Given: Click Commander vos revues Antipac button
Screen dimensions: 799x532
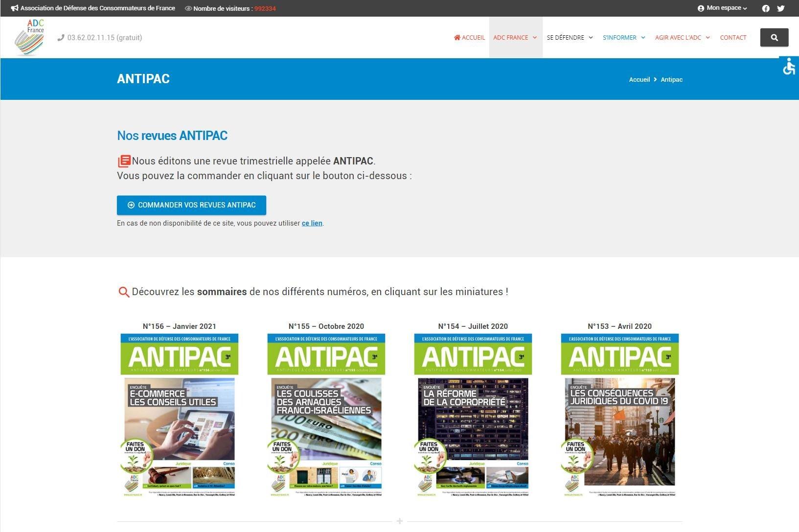Looking at the screenshot, I should coord(191,205).
